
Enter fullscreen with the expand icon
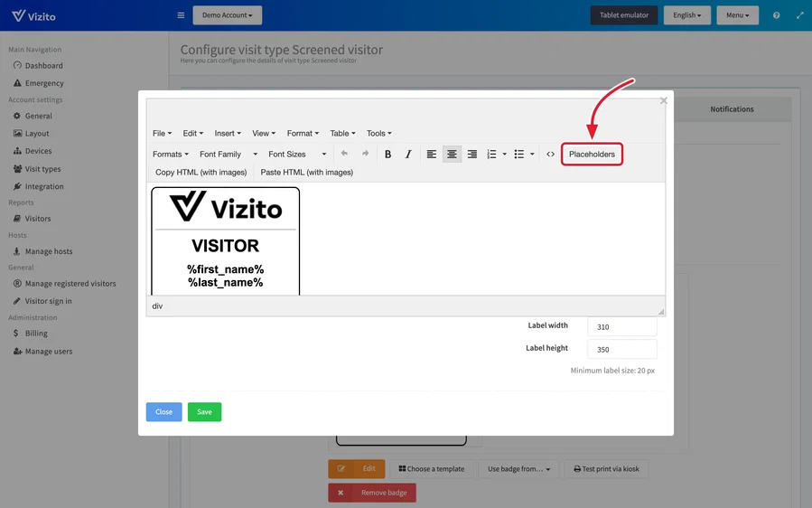tap(799, 15)
